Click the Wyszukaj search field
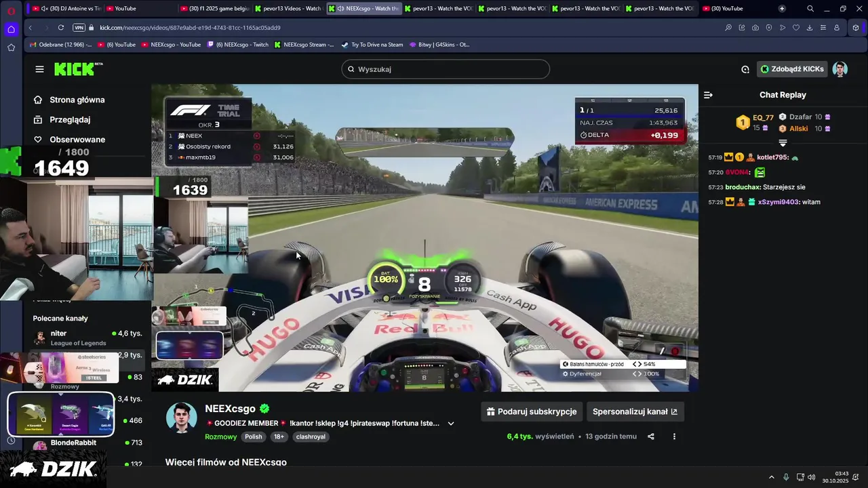The height and width of the screenshot is (488, 868). (x=446, y=69)
